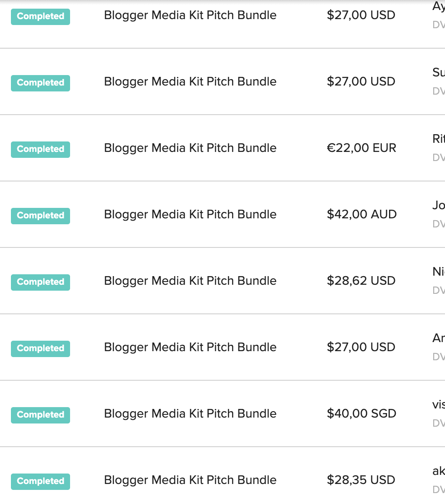The image size is (445, 504).
Task: Open the product title in the €22,00 EUR row
Action: (x=190, y=148)
